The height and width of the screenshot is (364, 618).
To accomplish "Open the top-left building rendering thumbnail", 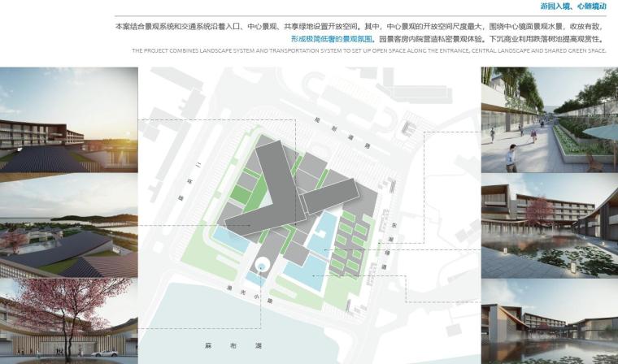I will coord(69,119).
